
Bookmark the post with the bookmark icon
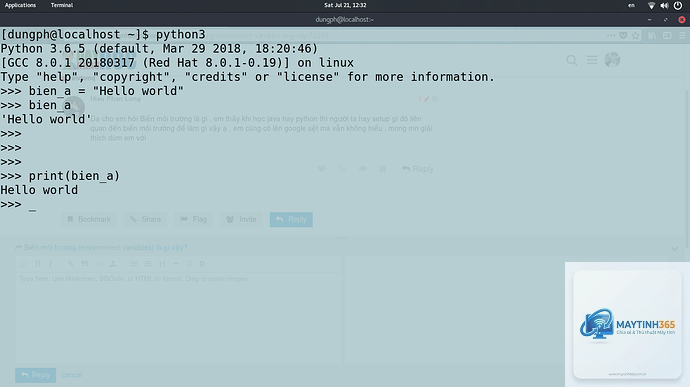point(382,169)
